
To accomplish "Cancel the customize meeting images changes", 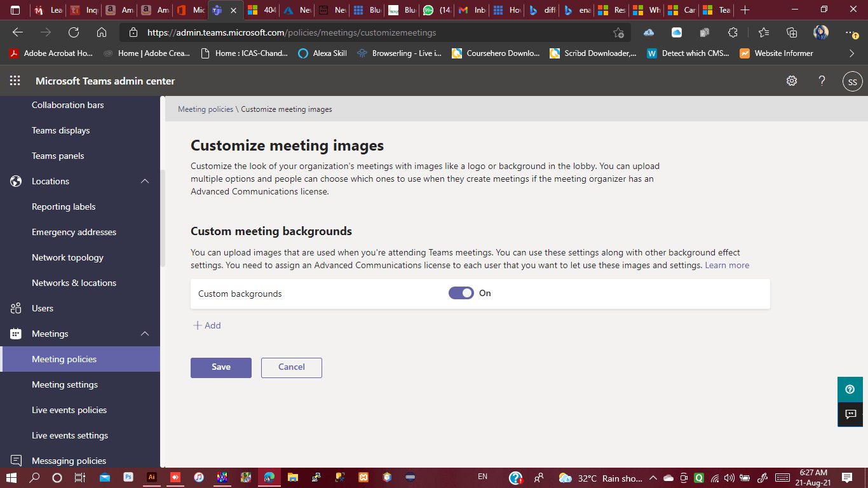I will pos(292,367).
